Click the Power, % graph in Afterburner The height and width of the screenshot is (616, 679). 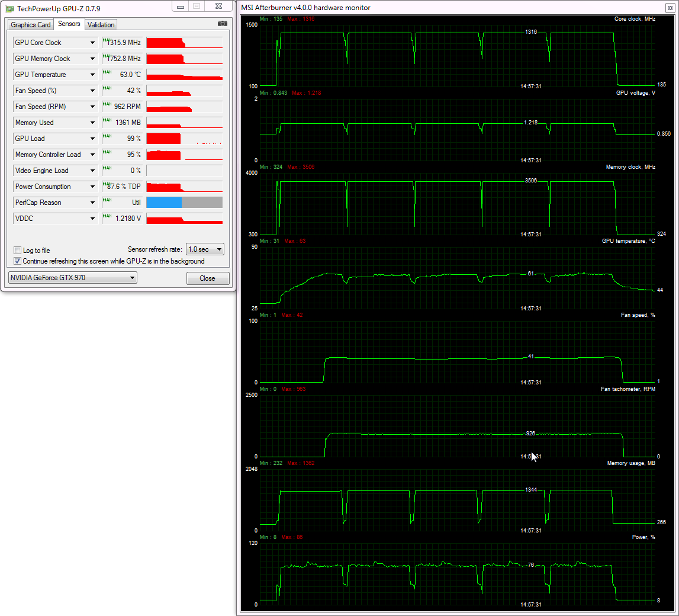click(457, 574)
